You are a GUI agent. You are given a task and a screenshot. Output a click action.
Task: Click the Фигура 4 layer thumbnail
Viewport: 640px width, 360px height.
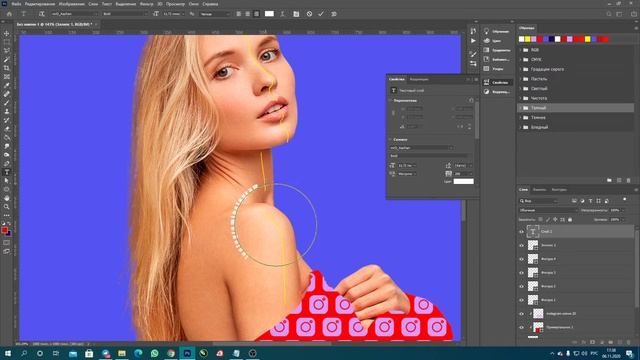point(533,259)
